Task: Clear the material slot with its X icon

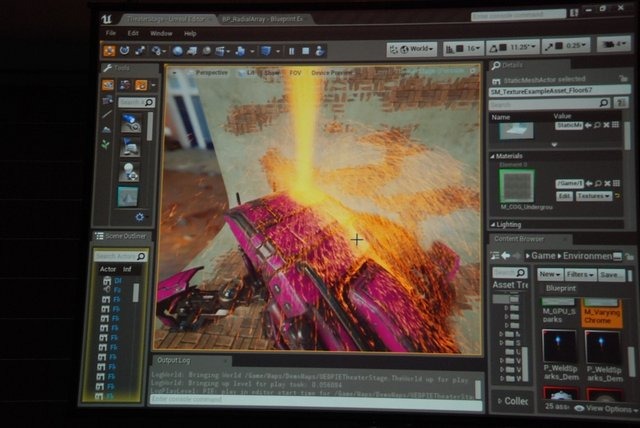Action: (607, 184)
